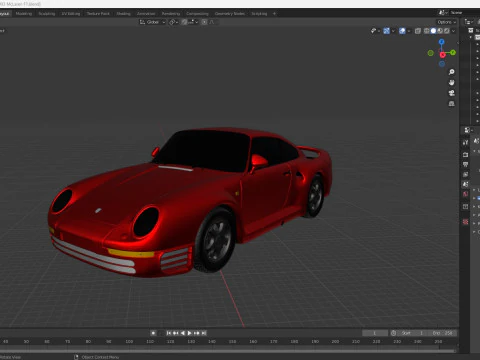Switch to solid viewport shading

pos(433,31)
